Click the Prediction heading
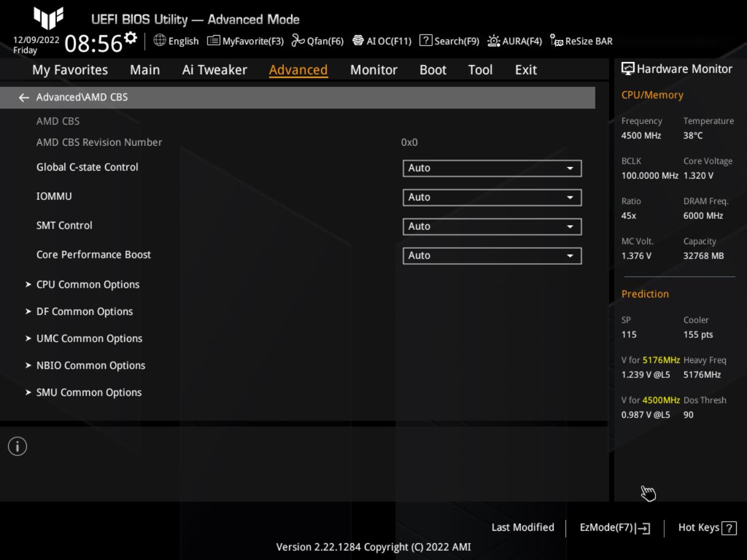The width and height of the screenshot is (747, 560). coord(645,294)
